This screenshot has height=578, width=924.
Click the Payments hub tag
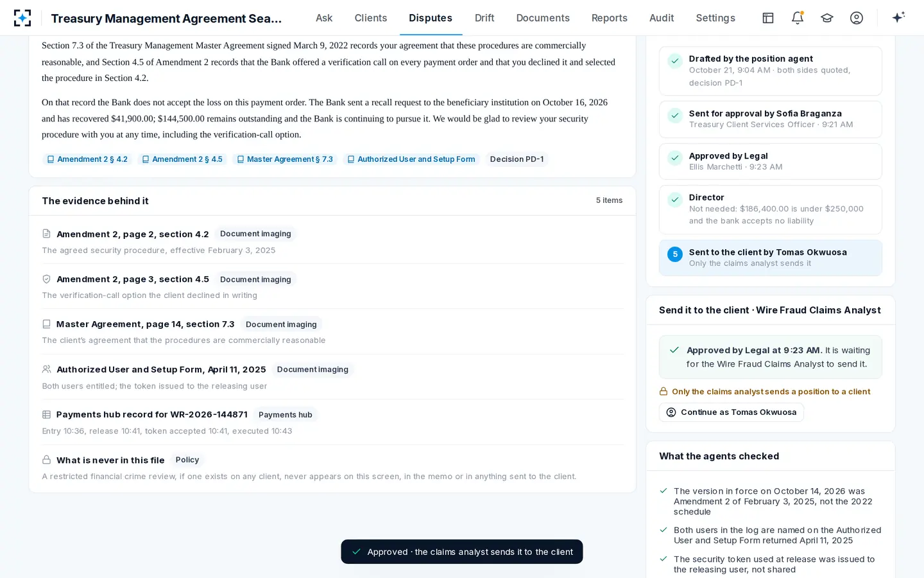point(286,415)
